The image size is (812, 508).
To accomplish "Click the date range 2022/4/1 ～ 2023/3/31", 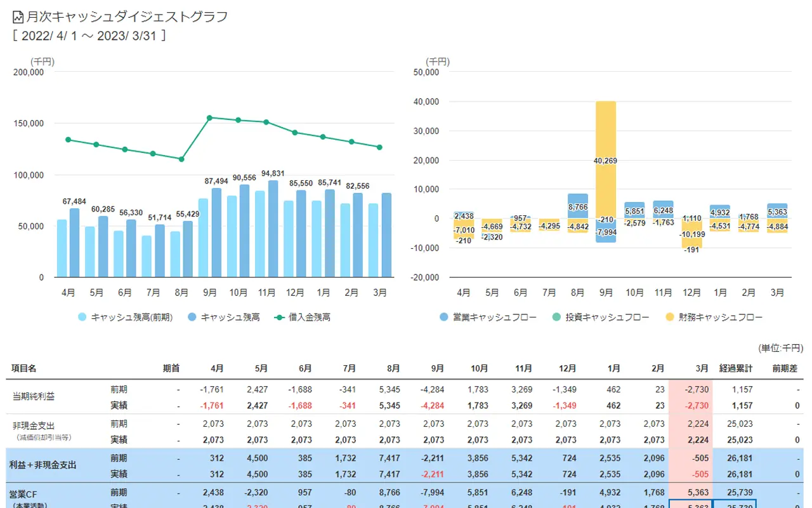I will (89, 36).
